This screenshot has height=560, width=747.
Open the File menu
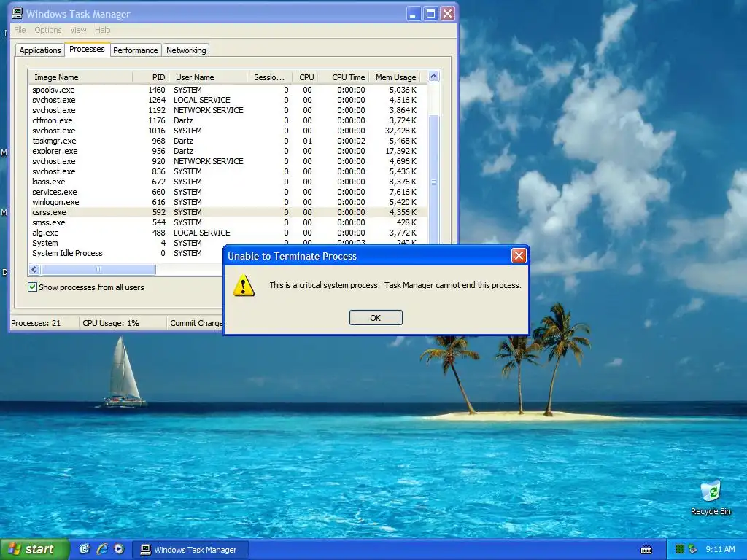tap(20, 30)
